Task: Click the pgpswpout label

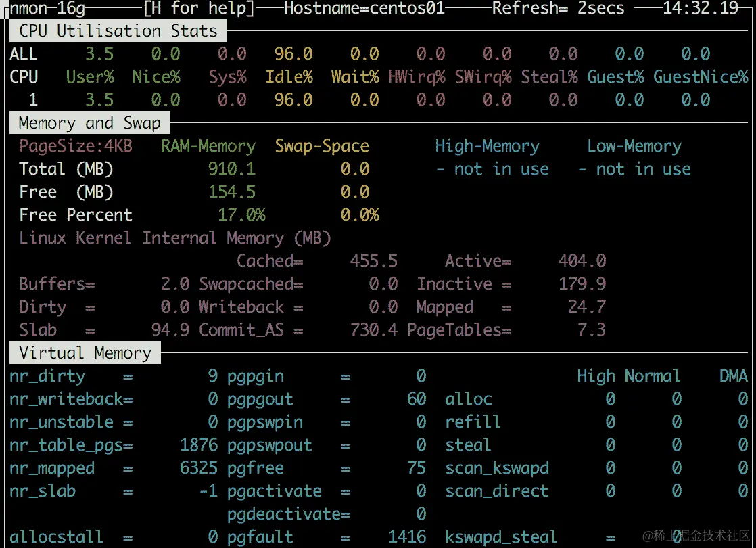Action: [x=270, y=444]
